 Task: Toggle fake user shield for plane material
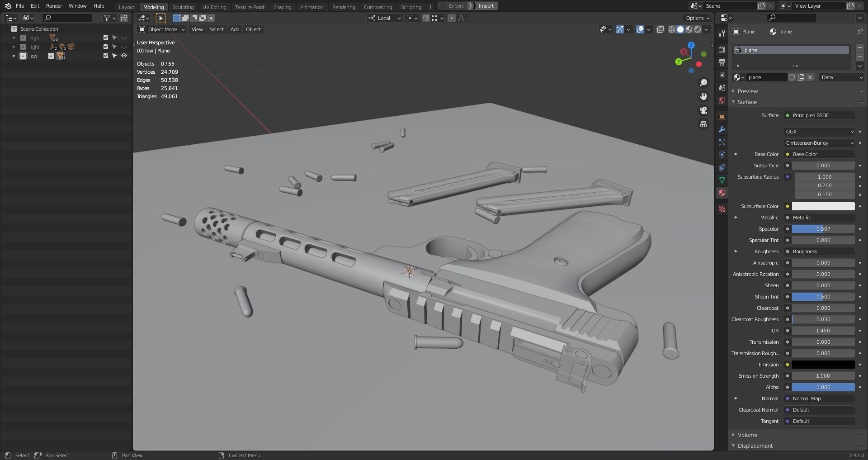(x=792, y=77)
